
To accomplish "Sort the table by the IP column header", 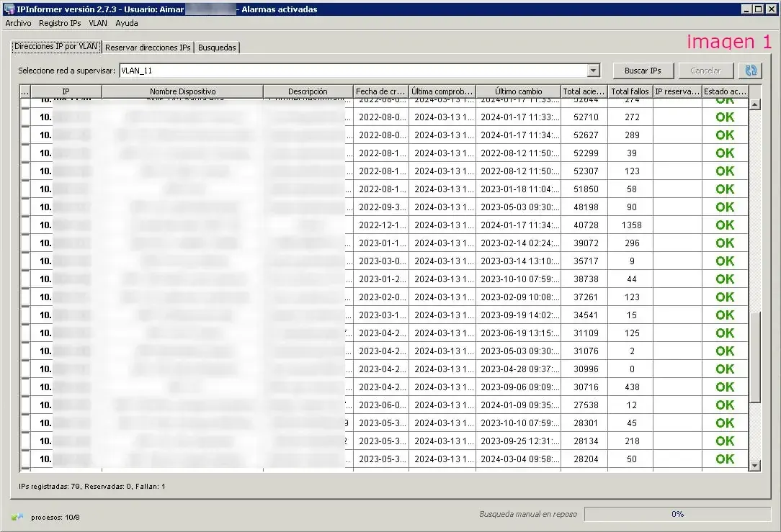I will 65,91.
